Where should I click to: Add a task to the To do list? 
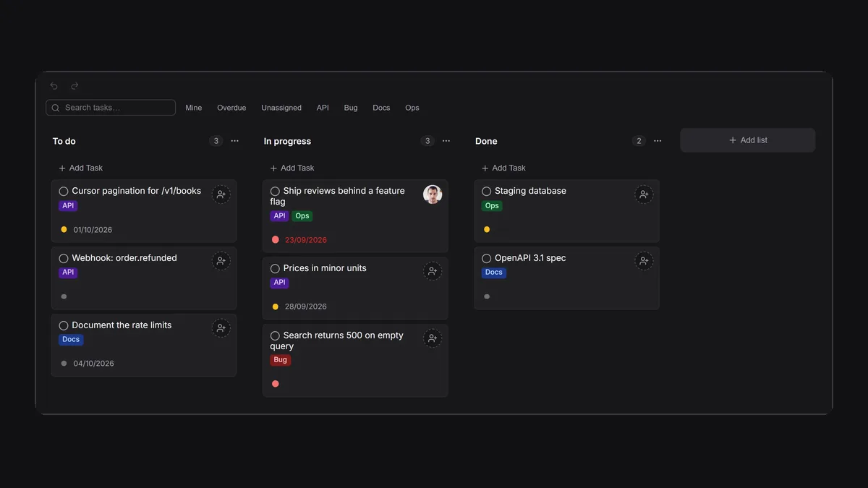coord(81,168)
